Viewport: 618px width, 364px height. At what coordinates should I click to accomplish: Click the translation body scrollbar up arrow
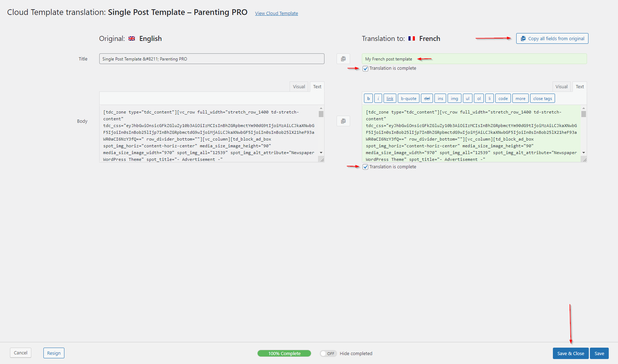point(583,108)
